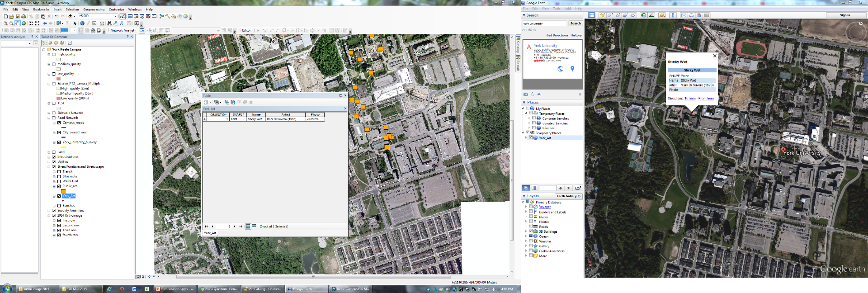This screenshot has width=868, height=293.
Task: Open the Tools menu in Google Earth
Action: [557, 9]
